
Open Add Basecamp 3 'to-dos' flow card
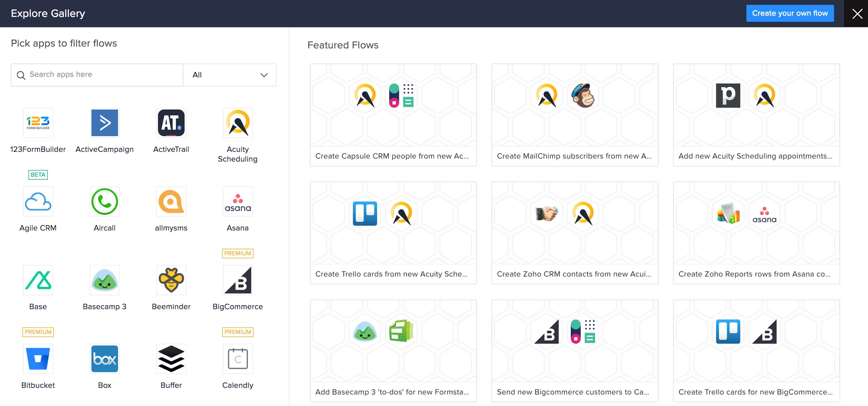click(393, 351)
